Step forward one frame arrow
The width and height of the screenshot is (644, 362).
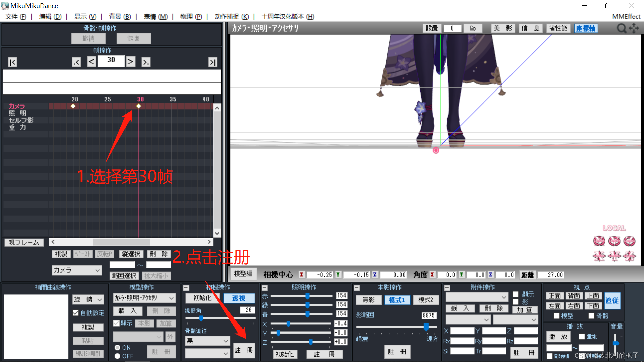tap(130, 62)
